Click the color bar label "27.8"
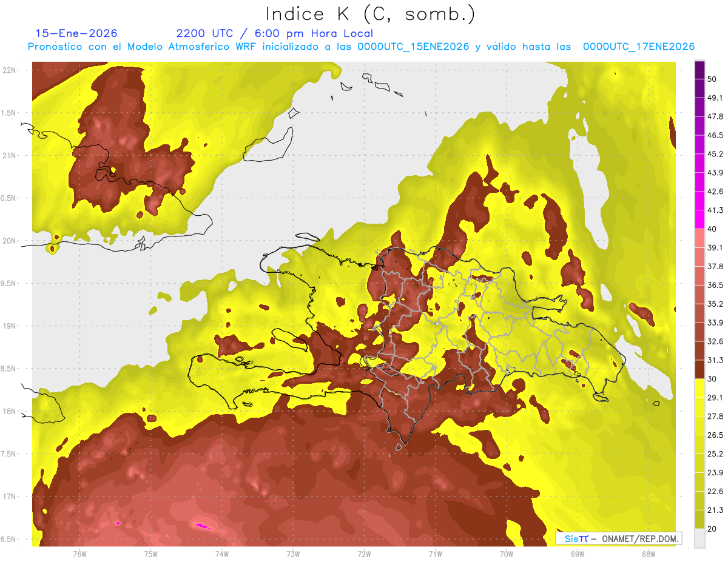Screen dimensions: 728x562 point(715,416)
